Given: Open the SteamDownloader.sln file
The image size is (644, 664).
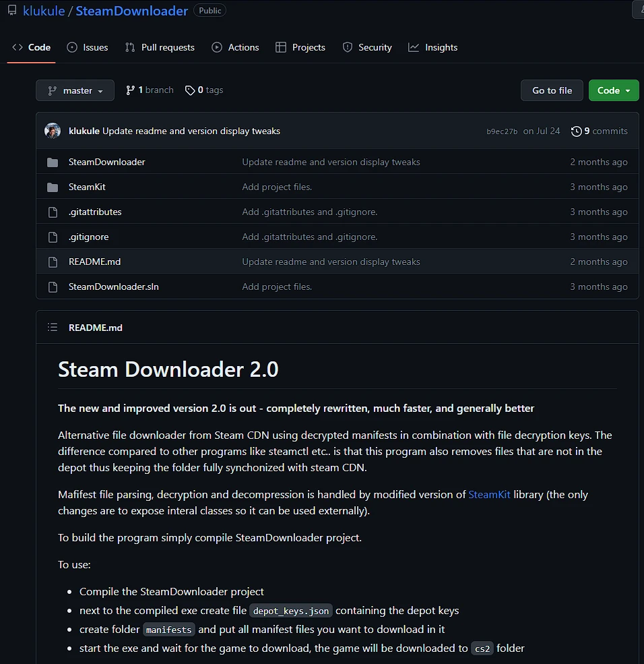Looking at the screenshot, I should pos(113,287).
